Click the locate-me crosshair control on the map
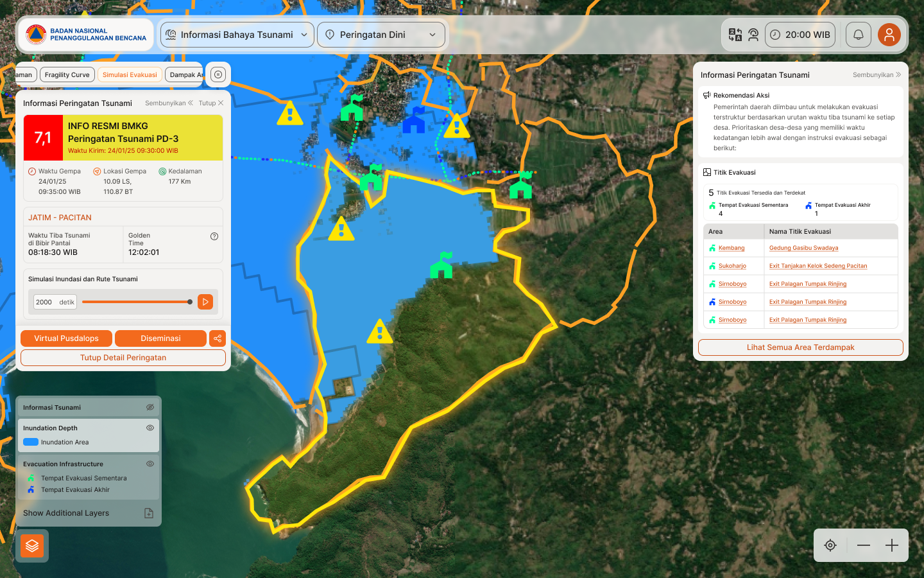 click(830, 545)
